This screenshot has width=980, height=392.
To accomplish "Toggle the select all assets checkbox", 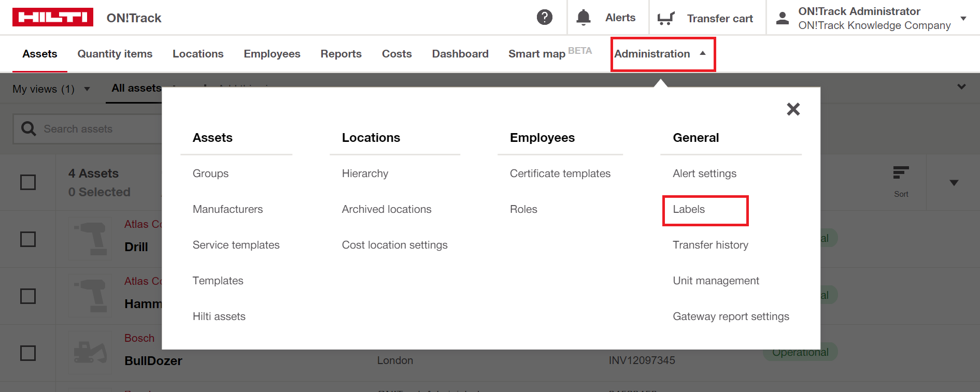I will pyautogui.click(x=28, y=182).
